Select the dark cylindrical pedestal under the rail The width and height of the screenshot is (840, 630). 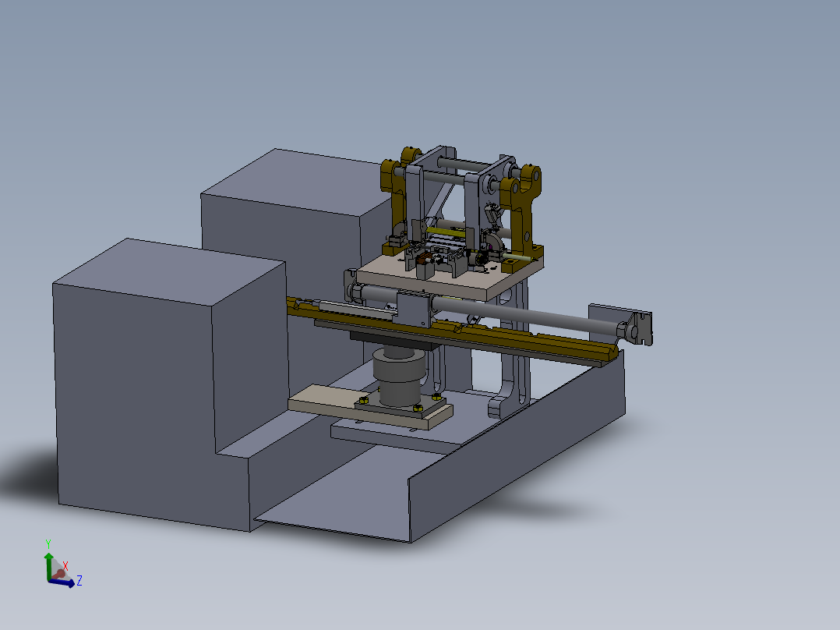pyautogui.click(x=399, y=377)
